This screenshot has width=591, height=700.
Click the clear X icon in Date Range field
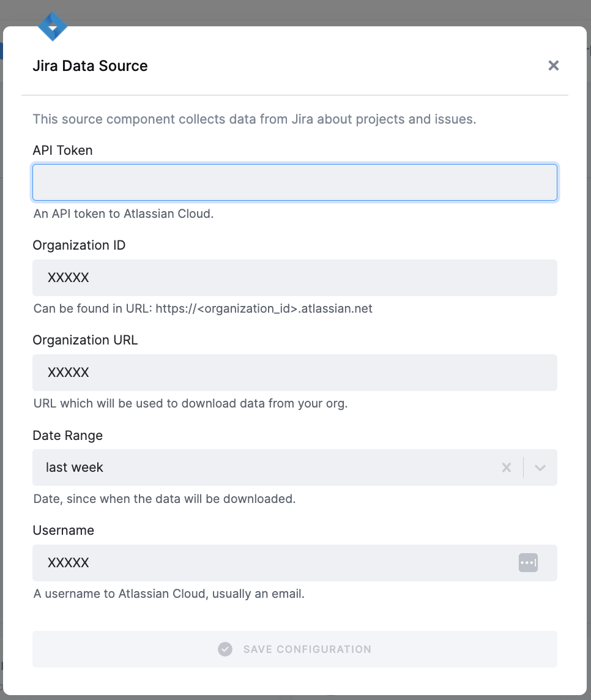[x=507, y=467]
